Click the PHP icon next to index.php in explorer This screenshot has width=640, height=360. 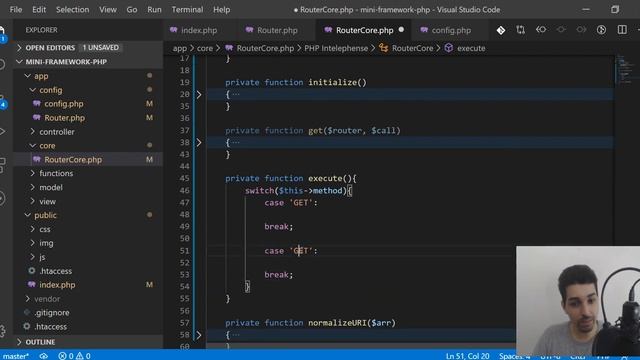31,284
